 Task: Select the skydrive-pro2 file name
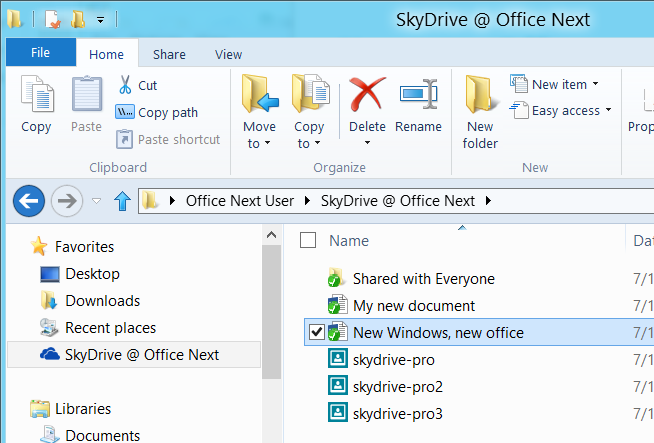(397, 387)
